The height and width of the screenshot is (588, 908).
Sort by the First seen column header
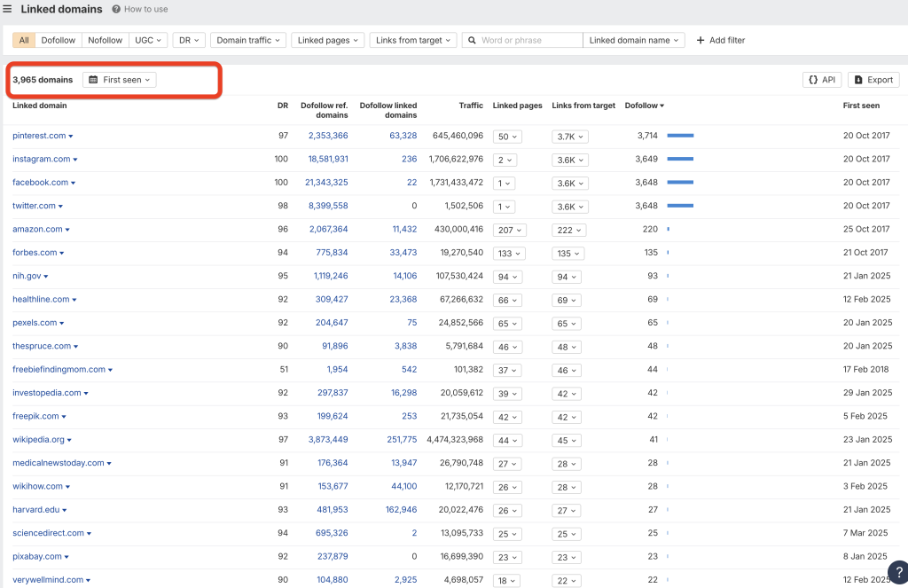coord(861,106)
